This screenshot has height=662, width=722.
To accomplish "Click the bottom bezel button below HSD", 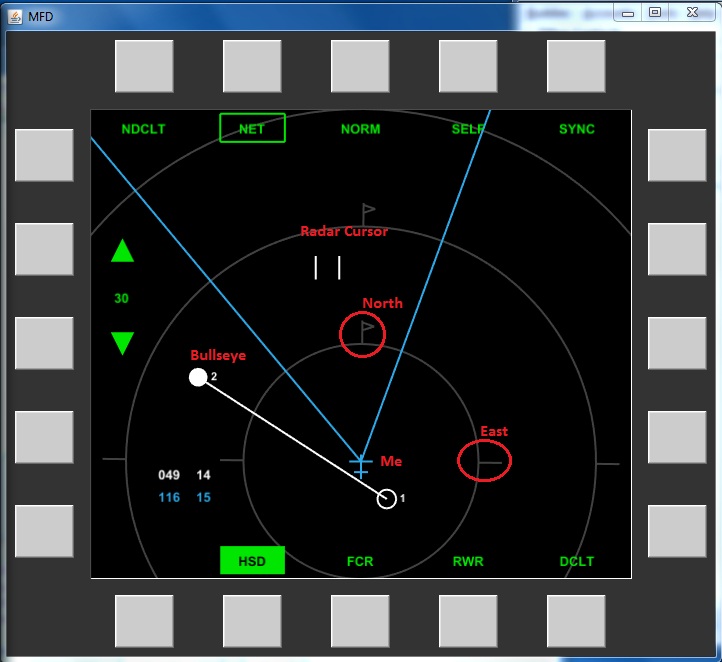I will tap(252, 621).
